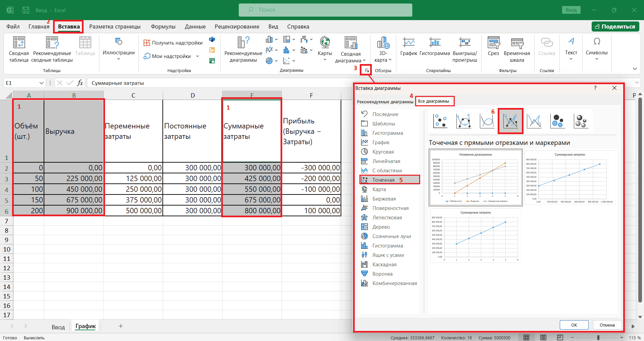Select the bubble chart subtype icon
This screenshot has width=644, height=341.
(557, 121)
